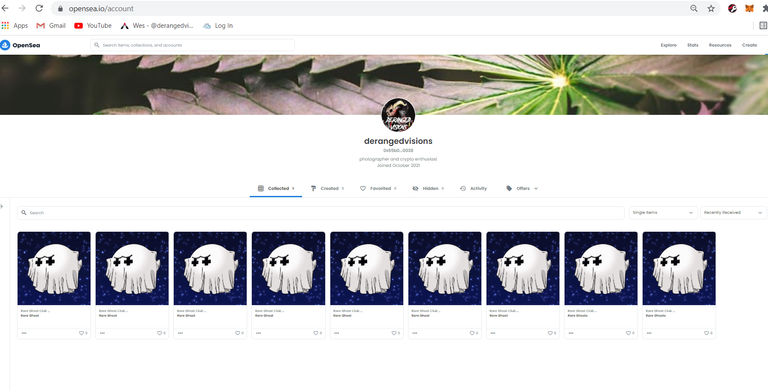The width and height of the screenshot is (768, 390).
Task: Open more options on fifth ghost card
Action: (x=336, y=333)
